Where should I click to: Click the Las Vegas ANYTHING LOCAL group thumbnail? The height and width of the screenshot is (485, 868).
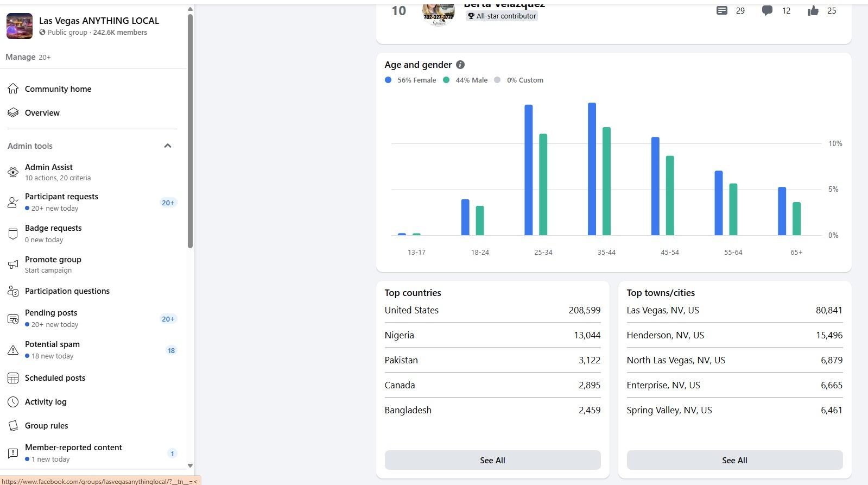[x=20, y=26]
